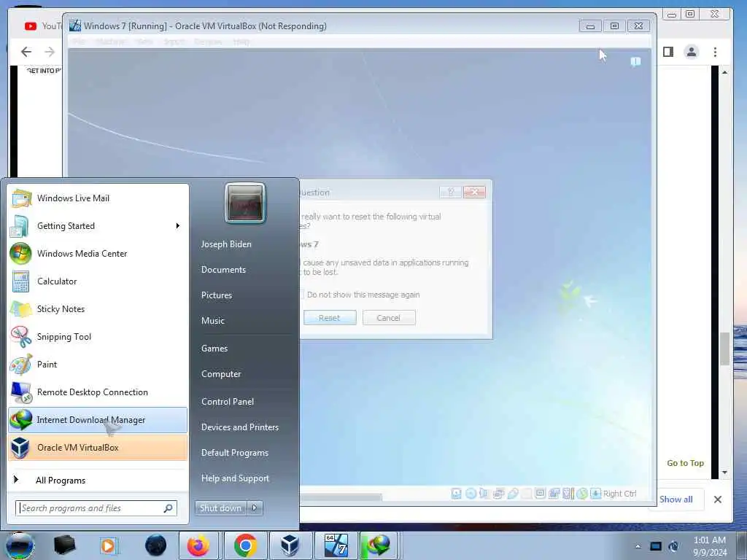
Task: Switch to Chrome on the taskbar
Action: 245,545
